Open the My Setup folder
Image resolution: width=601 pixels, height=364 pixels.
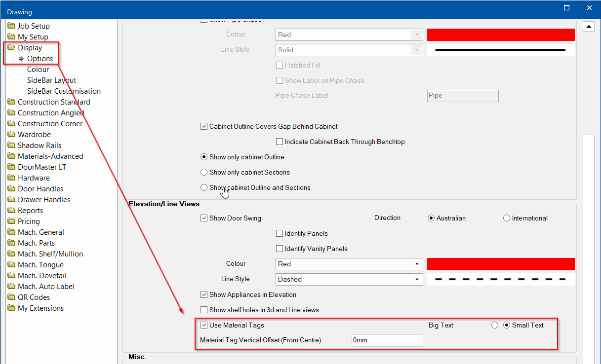point(28,37)
